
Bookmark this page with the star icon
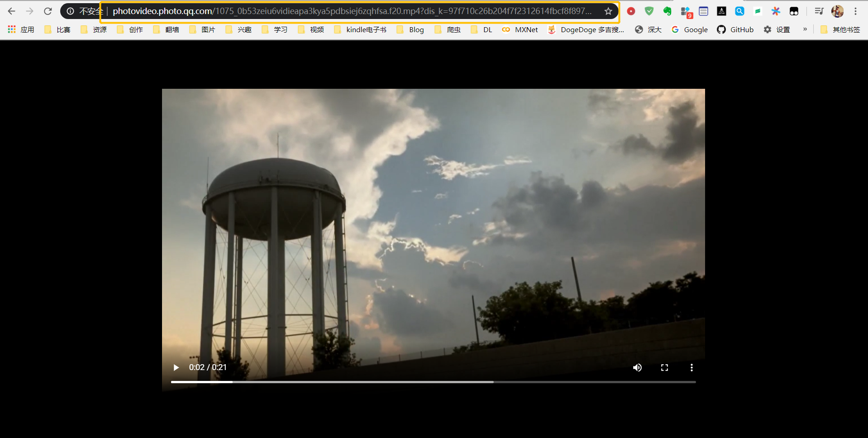(x=608, y=11)
